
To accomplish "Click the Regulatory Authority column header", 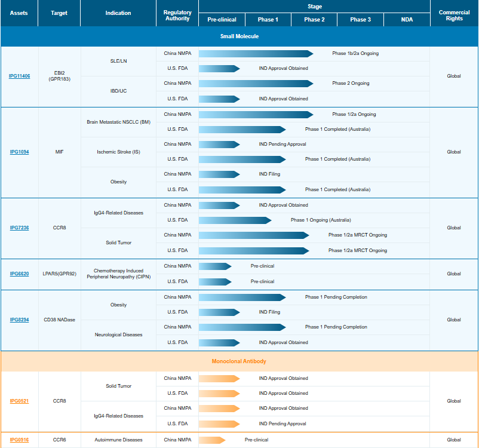I will tap(177, 14).
